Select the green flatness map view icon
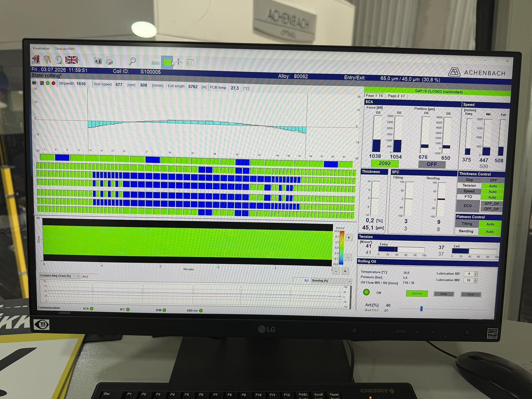 [x=167, y=62]
